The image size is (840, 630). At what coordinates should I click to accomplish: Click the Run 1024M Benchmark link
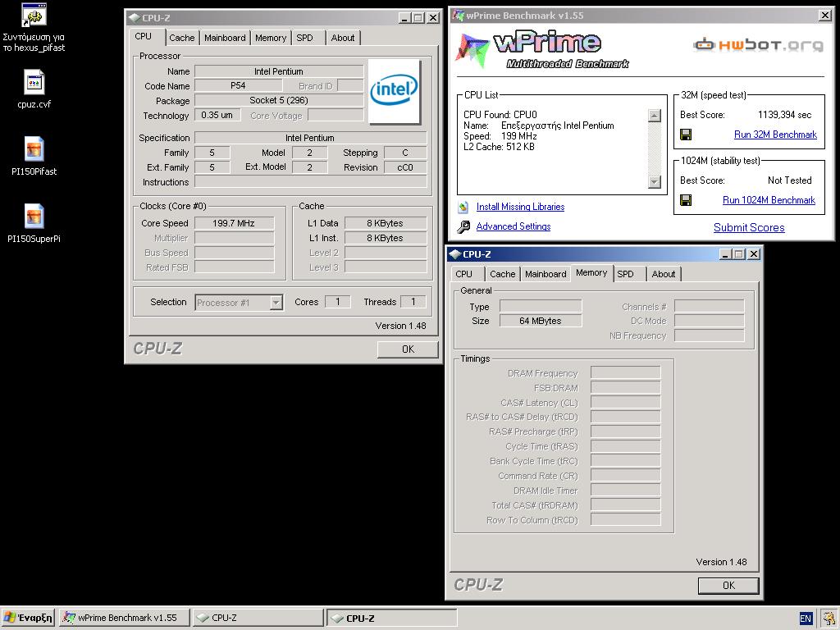pyautogui.click(x=769, y=200)
